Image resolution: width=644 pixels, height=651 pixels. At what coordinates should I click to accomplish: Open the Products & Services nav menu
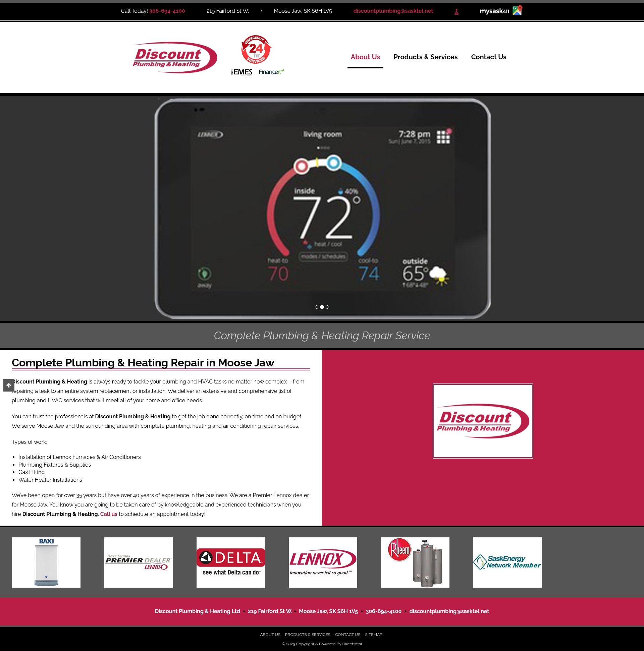pyautogui.click(x=426, y=57)
